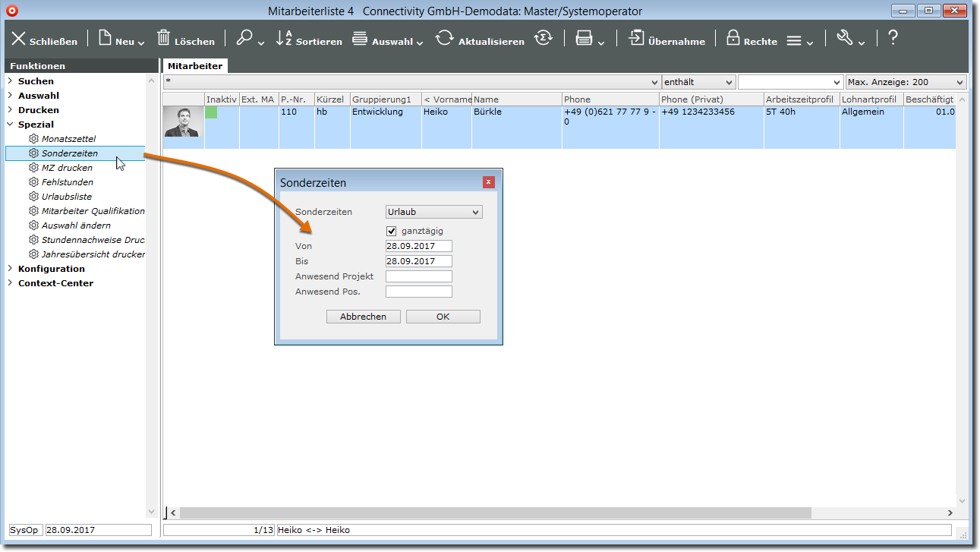Confirm the dialog with OK
The image size is (980, 552).
tap(443, 317)
